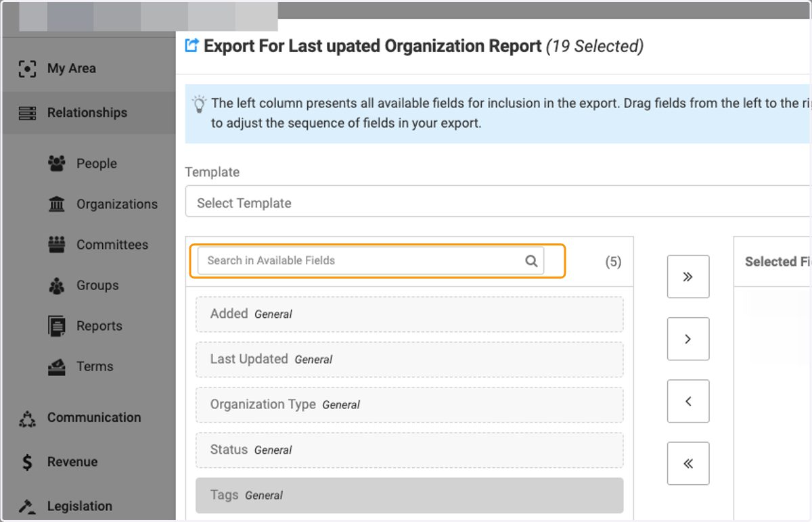
Task: Click the magnifier icon in field search
Action: pyautogui.click(x=532, y=261)
